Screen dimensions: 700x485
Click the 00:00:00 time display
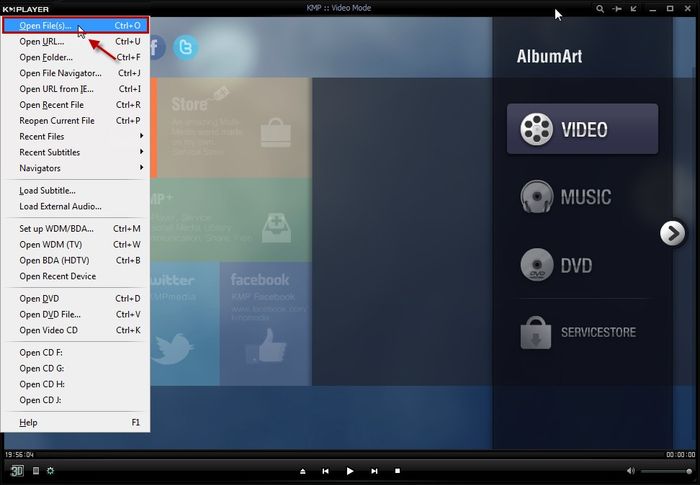[x=680, y=455]
